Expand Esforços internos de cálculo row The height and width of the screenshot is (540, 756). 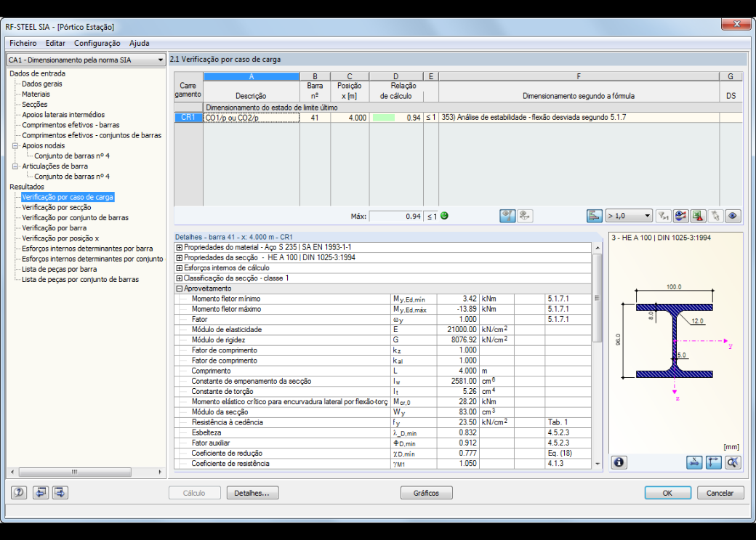pyautogui.click(x=180, y=268)
